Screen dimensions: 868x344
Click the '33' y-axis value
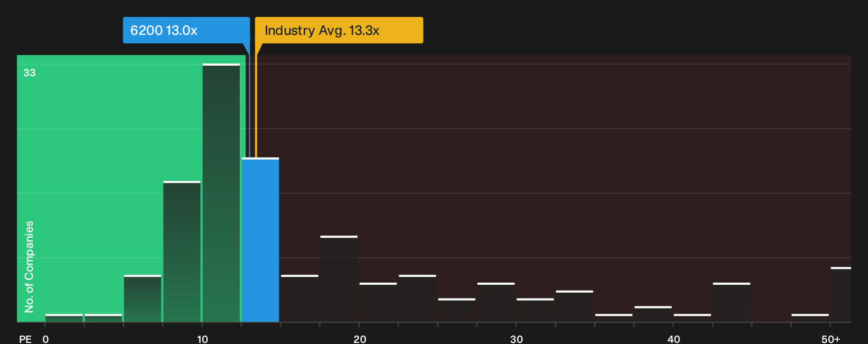(x=30, y=73)
